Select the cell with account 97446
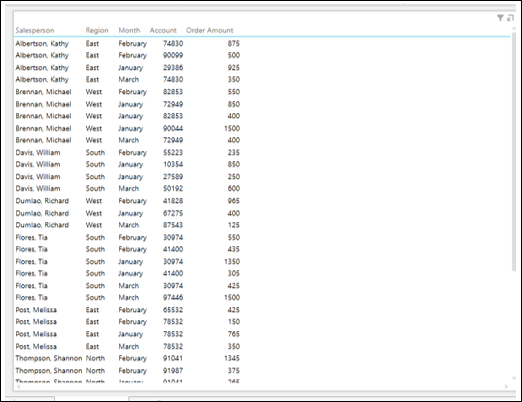Viewport: 522px width, 402px height. pos(173,297)
